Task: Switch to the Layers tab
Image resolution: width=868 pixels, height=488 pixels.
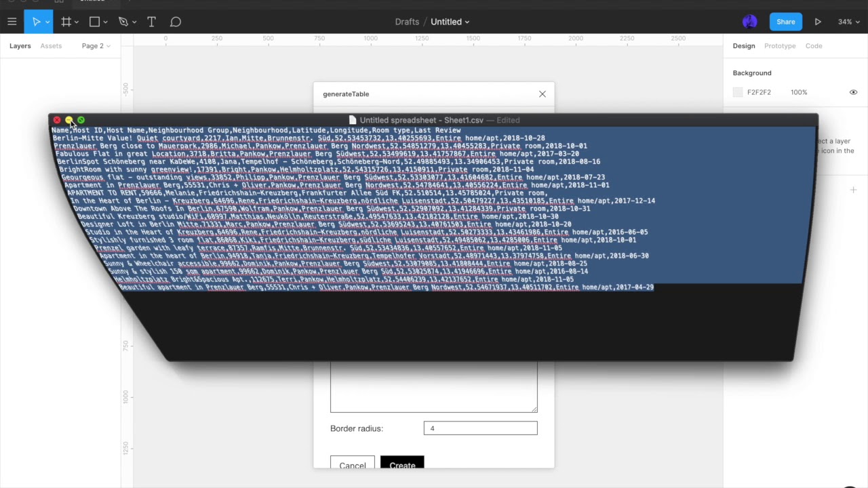Action: [20, 46]
